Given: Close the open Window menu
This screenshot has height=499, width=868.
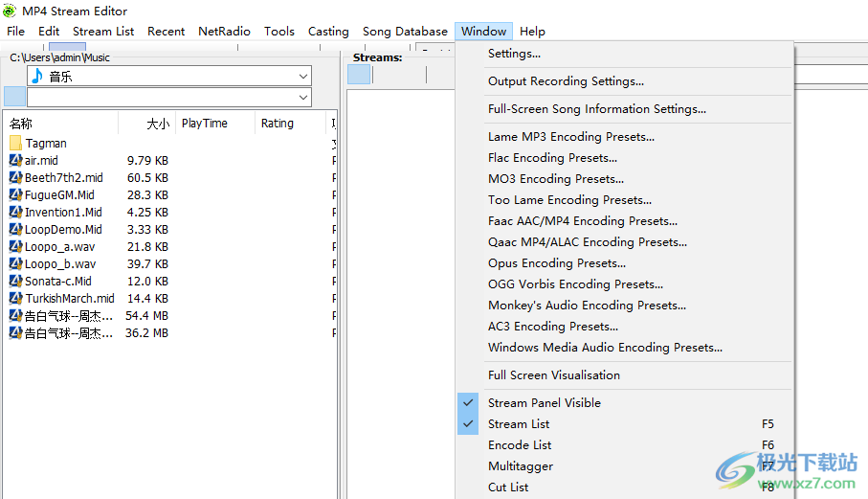Looking at the screenshot, I should pos(483,32).
